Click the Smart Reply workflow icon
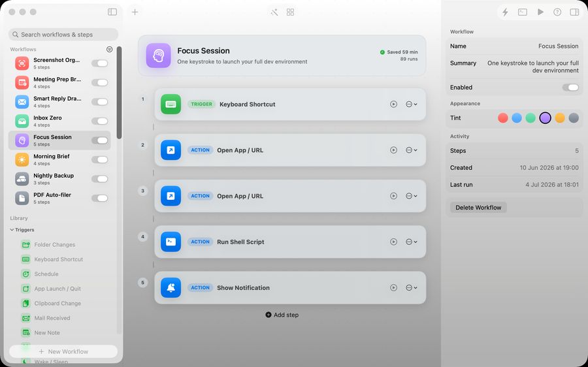Image resolution: width=588 pixels, height=367 pixels. tap(22, 102)
